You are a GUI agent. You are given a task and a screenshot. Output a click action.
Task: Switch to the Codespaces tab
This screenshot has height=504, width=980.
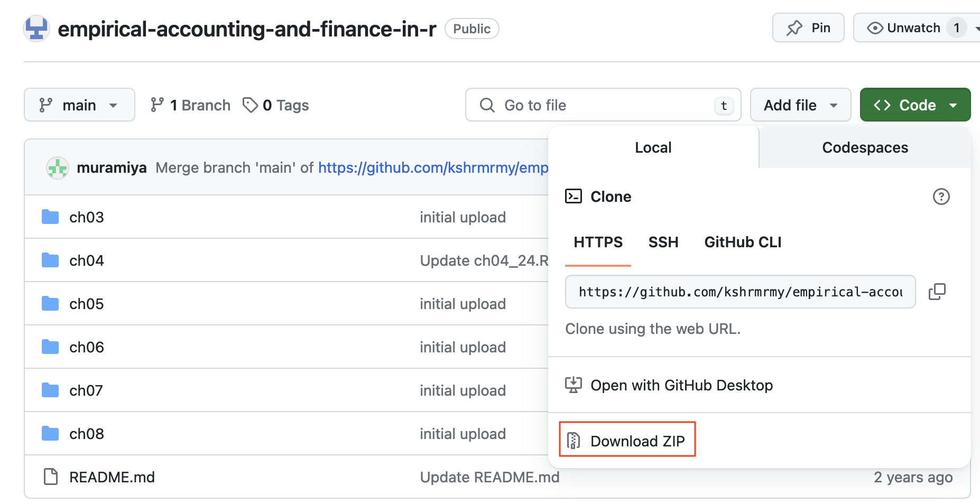(x=865, y=147)
